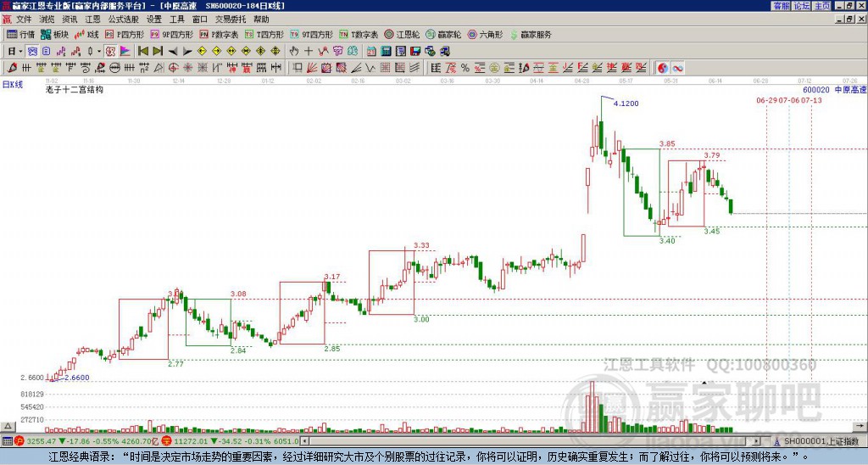The width and height of the screenshot is (868, 465).
Task: Open the 窗口 menu
Action: point(200,20)
